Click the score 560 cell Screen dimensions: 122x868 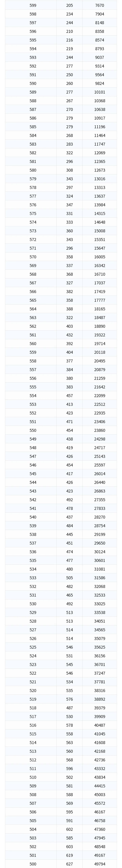pyautogui.click(x=33, y=344)
